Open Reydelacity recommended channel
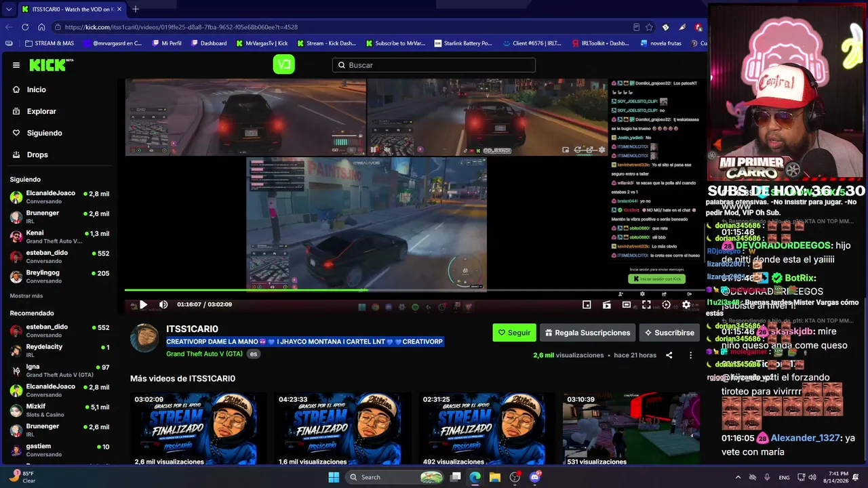868x488 pixels. coord(60,350)
